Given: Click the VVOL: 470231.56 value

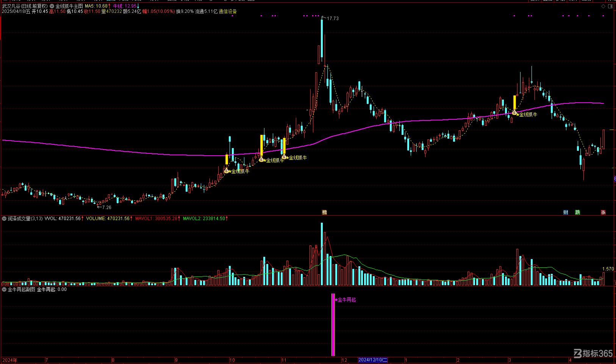Looking at the screenshot, I should click(63, 219).
